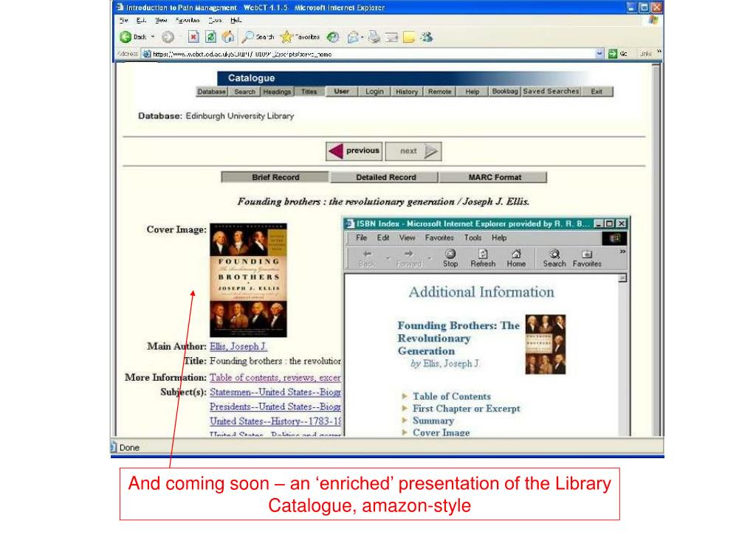
Task: Print the page with printer icon
Action: pos(374,37)
